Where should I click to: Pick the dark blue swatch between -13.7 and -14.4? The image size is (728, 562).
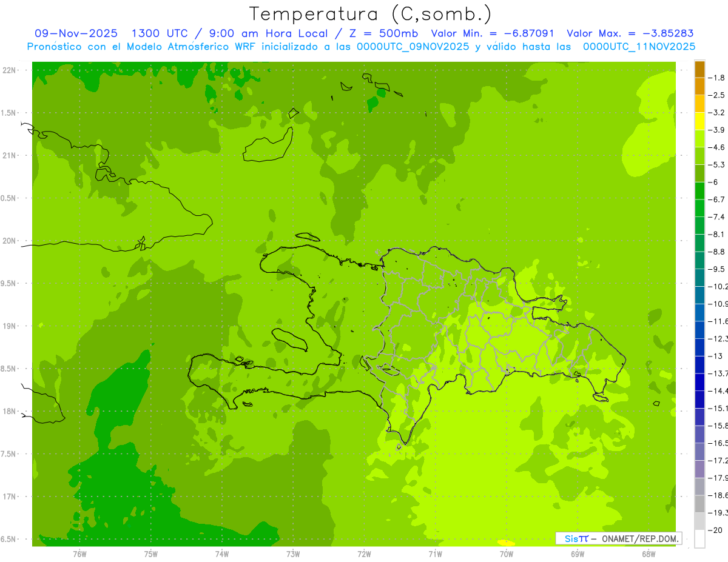pyautogui.click(x=699, y=382)
